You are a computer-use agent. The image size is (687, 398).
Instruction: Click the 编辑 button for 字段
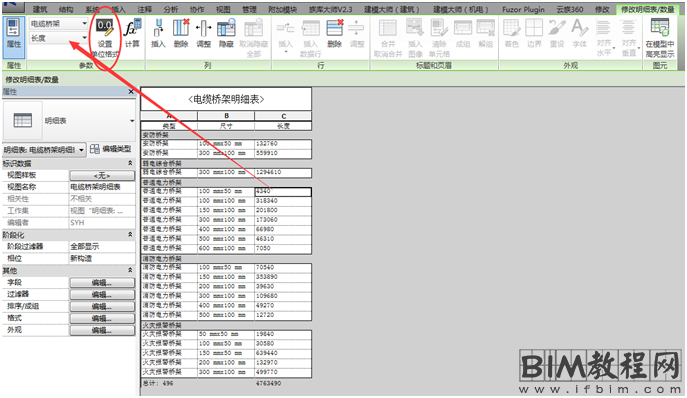102,283
